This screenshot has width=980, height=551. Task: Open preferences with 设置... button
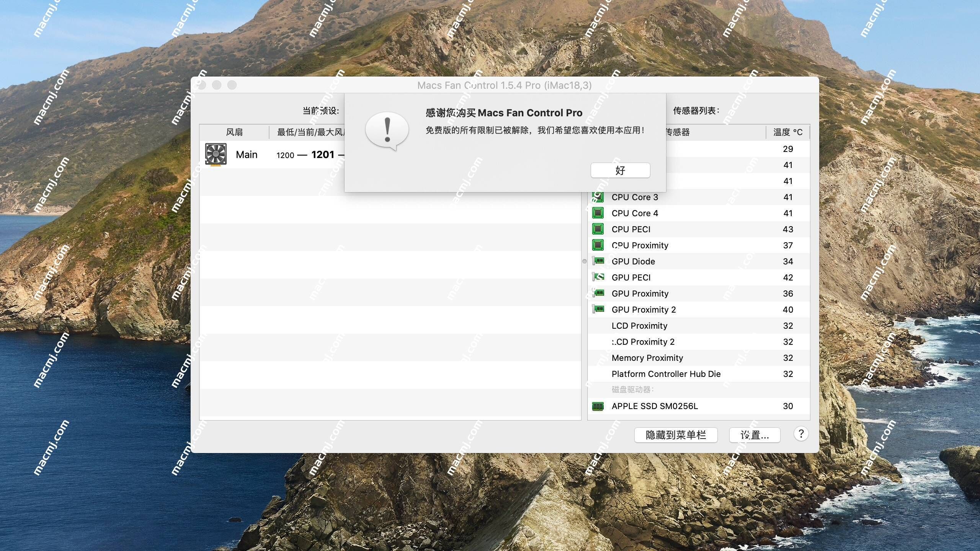tap(755, 435)
